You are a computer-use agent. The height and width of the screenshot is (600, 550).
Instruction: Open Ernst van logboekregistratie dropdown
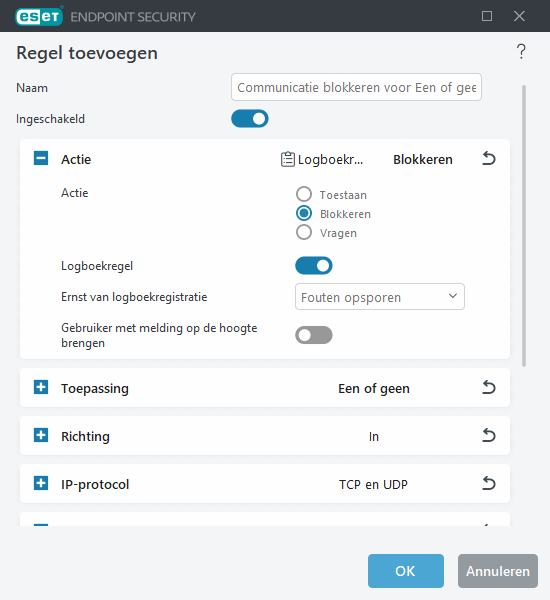[380, 297]
